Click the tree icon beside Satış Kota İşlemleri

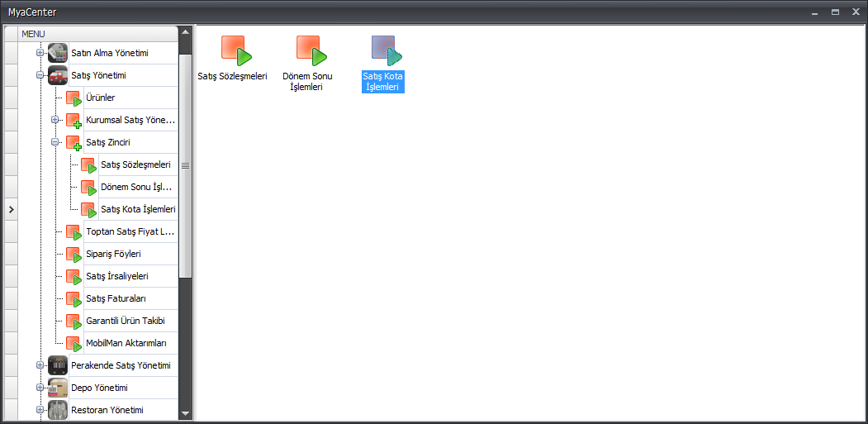pos(88,209)
